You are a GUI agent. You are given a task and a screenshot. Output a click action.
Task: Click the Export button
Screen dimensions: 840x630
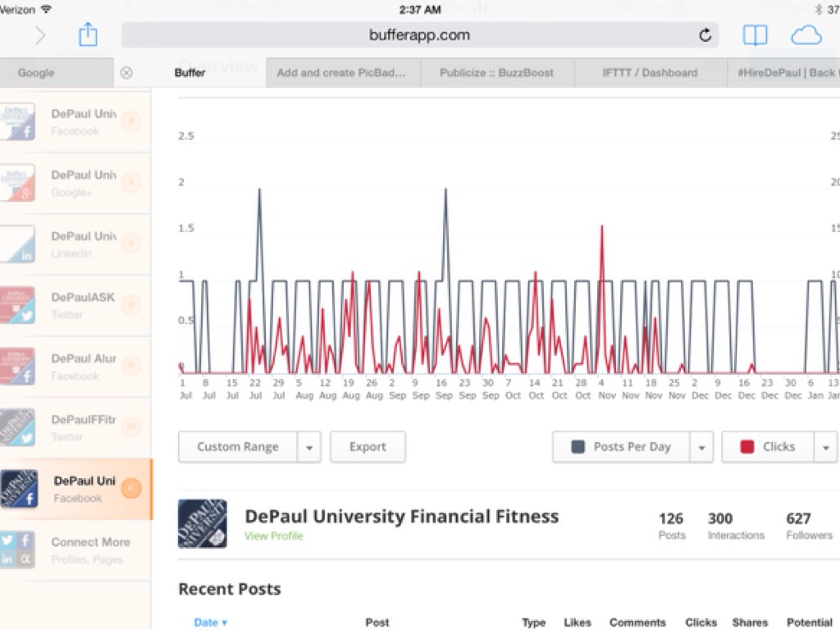coord(367,447)
